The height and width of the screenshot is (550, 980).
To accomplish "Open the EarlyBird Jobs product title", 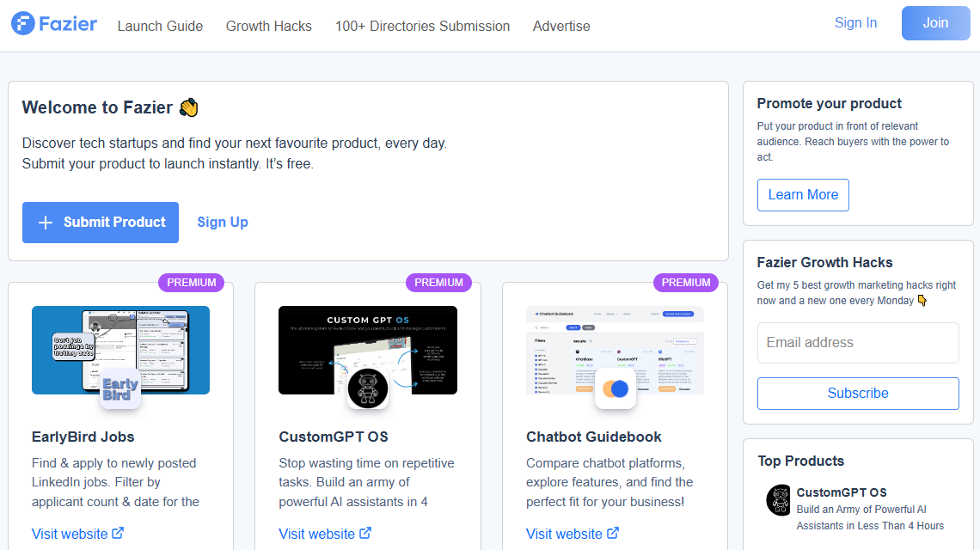I will click(83, 437).
